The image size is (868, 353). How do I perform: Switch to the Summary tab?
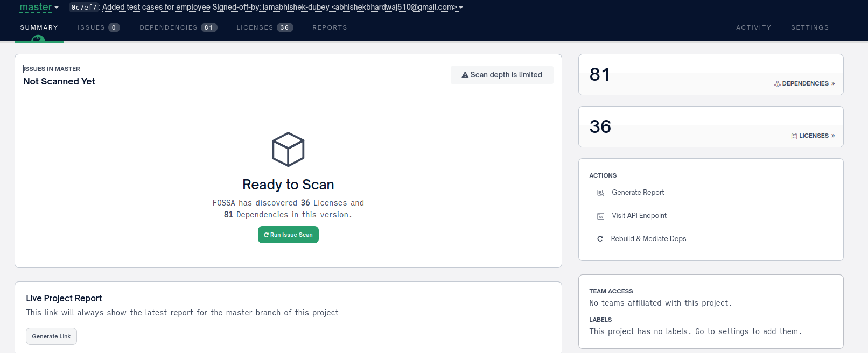pyautogui.click(x=39, y=27)
